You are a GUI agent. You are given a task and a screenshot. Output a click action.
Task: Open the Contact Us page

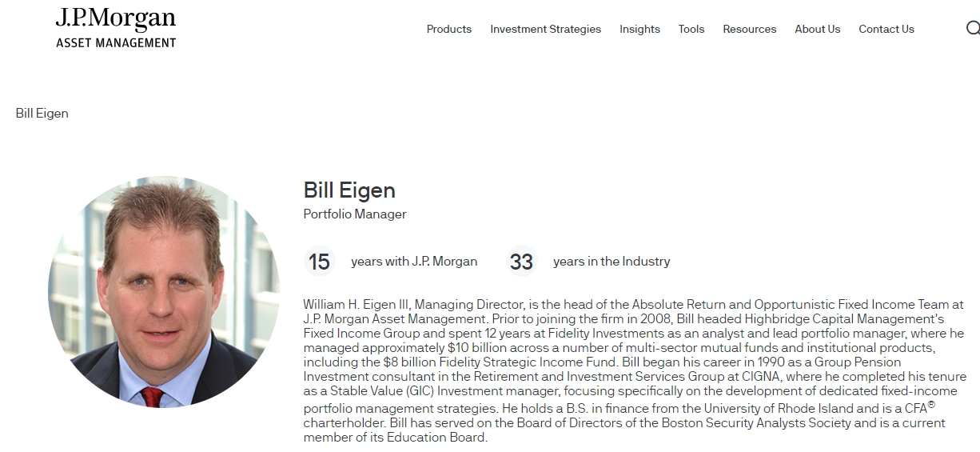(x=886, y=29)
